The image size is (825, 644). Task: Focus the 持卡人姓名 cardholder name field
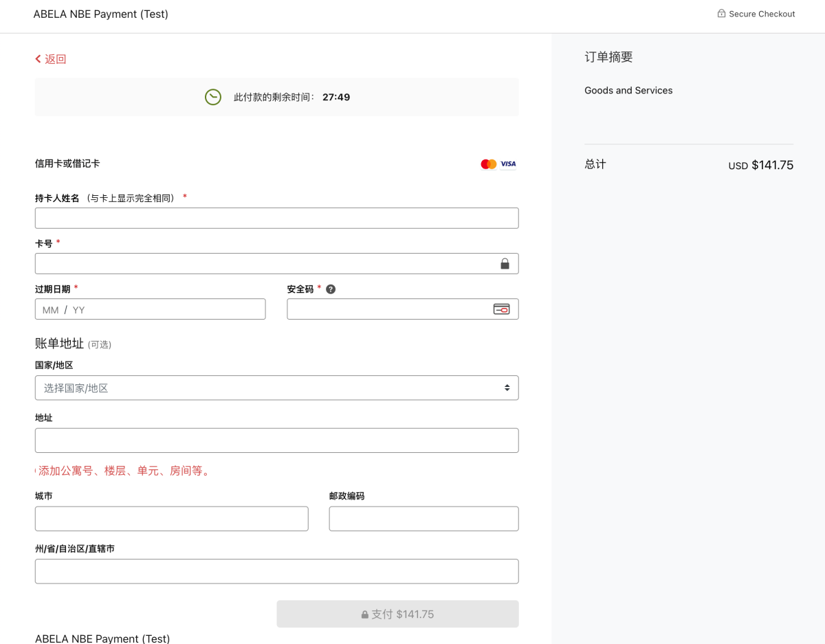[276, 218]
